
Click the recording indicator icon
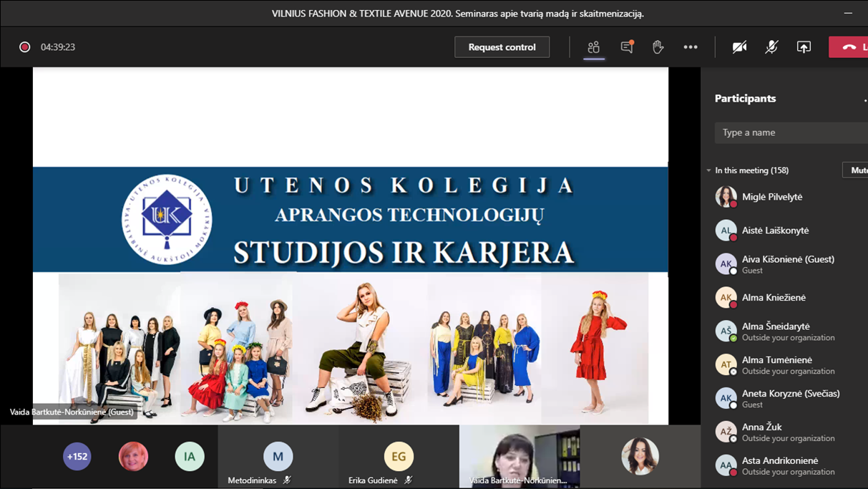click(25, 47)
